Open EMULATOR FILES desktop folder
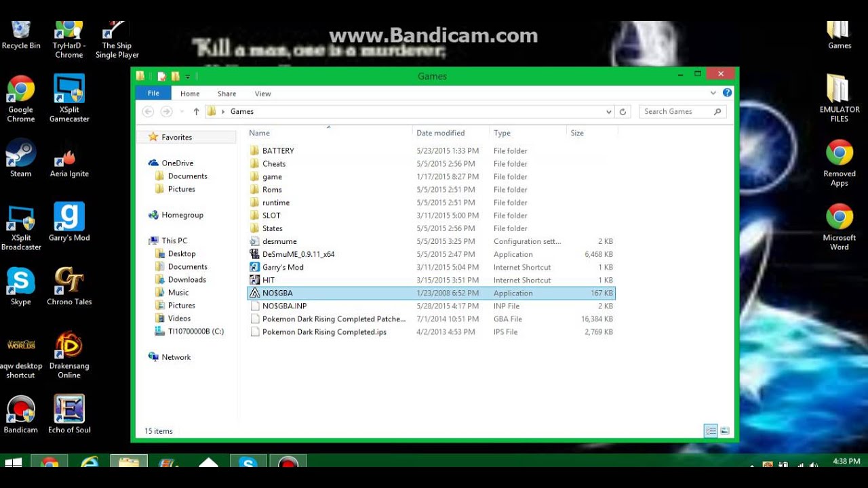868x488 pixels. tap(840, 99)
